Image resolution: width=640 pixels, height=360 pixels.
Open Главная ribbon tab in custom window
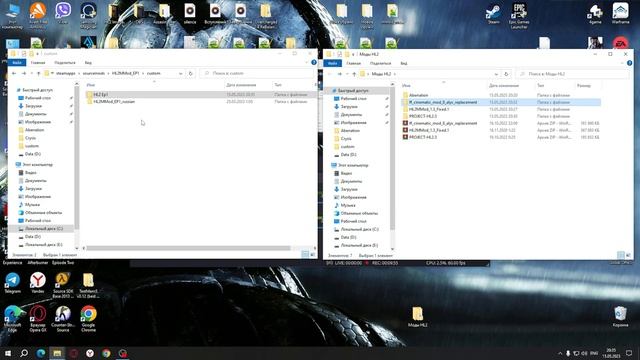pyautogui.click(x=38, y=63)
